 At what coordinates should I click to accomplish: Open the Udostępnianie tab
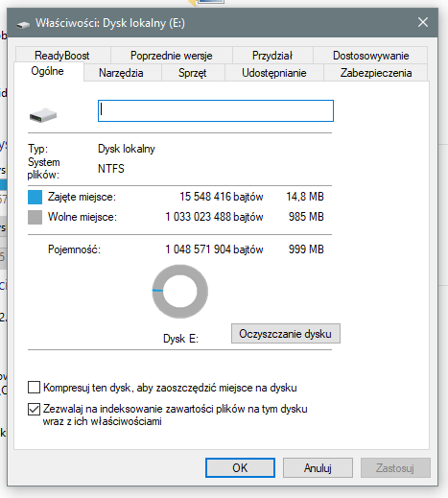point(274,73)
